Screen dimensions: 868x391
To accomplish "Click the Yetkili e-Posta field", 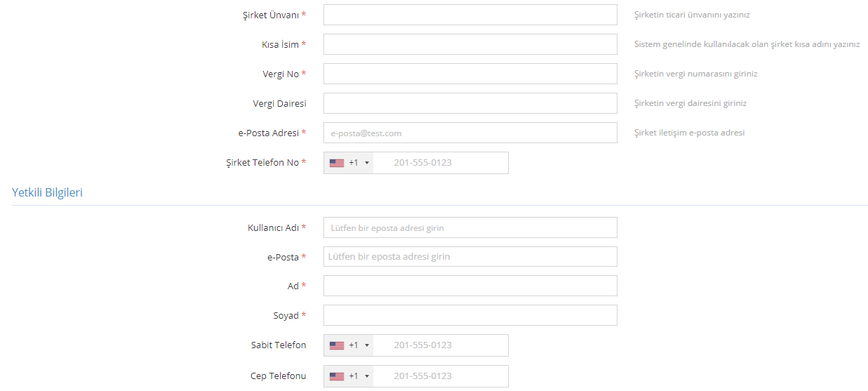I will (x=470, y=256).
